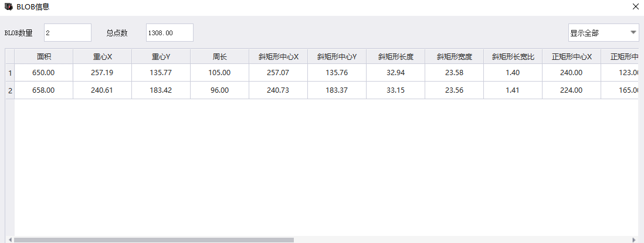Click the BLOB信息 window app icon
The height and width of the screenshot is (243, 644).
click(x=8, y=6)
